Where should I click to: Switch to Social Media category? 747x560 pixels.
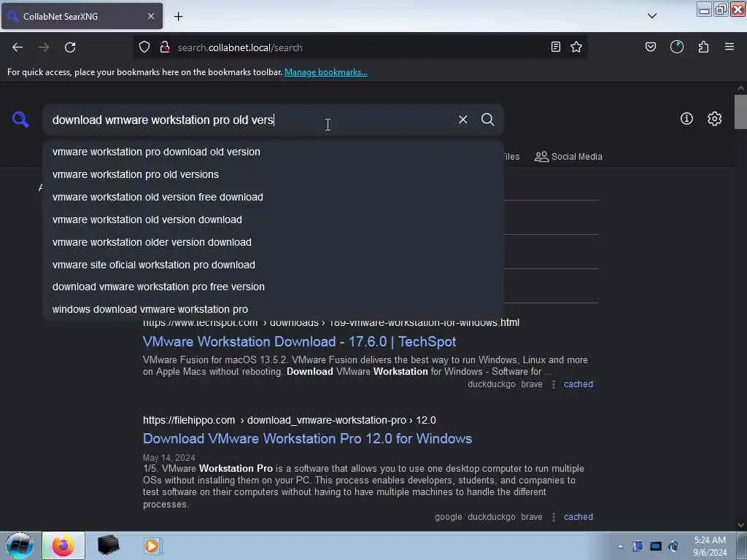pyautogui.click(x=568, y=157)
